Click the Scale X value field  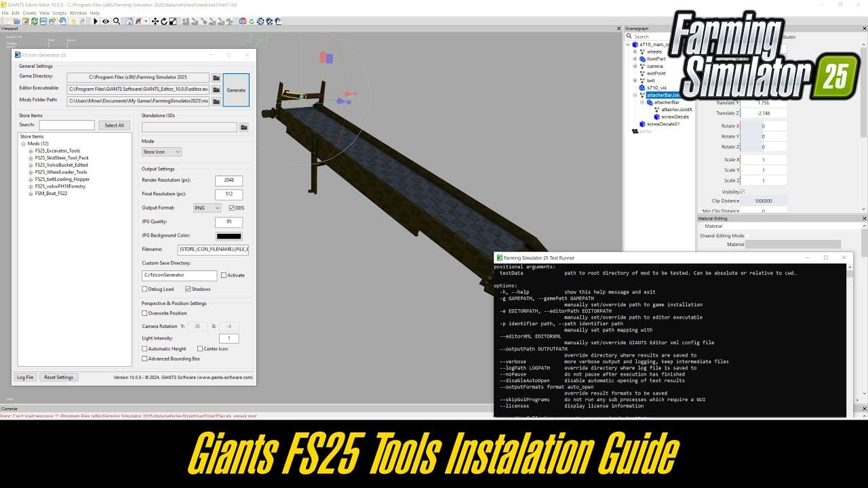point(763,160)
